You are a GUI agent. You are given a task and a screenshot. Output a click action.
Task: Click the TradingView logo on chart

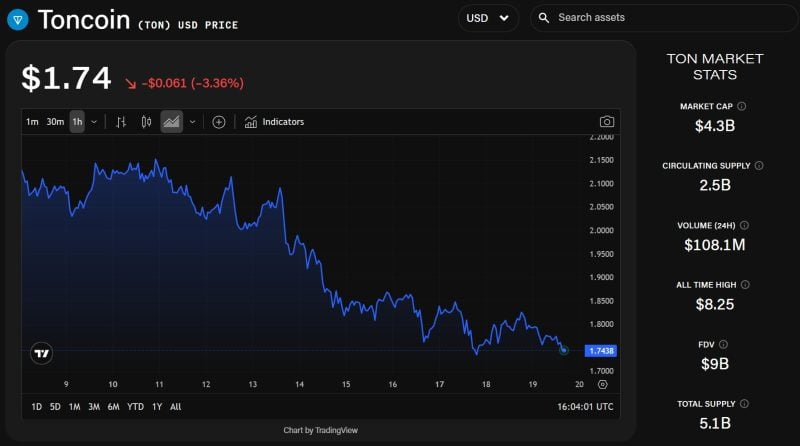click(x=41, y=353)
